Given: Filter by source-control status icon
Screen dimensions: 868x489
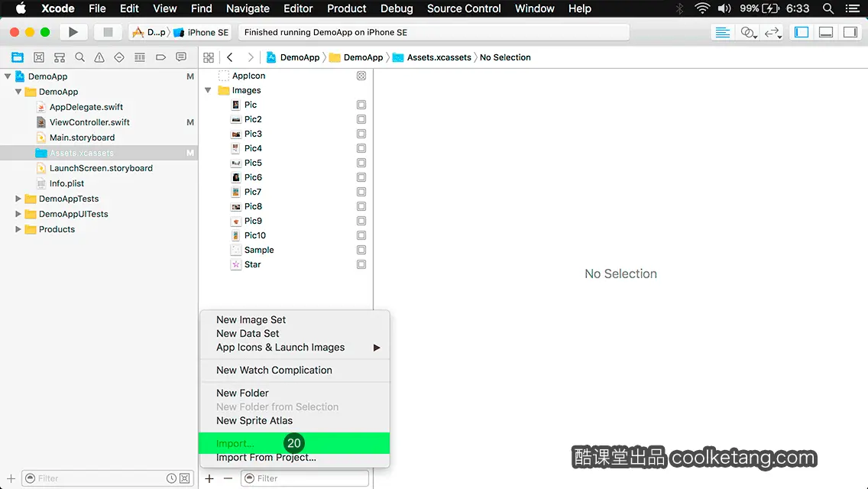Looking at the screenshot, I should coord(185,478).
